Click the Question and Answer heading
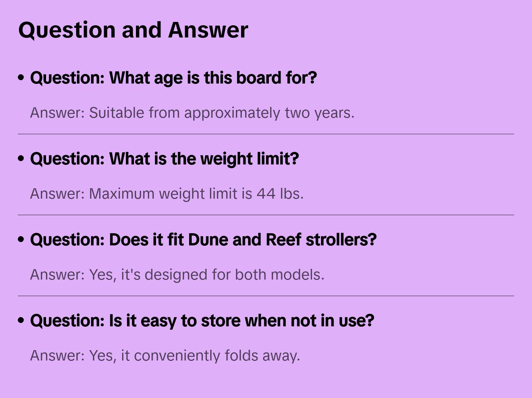 pos(133,30)
